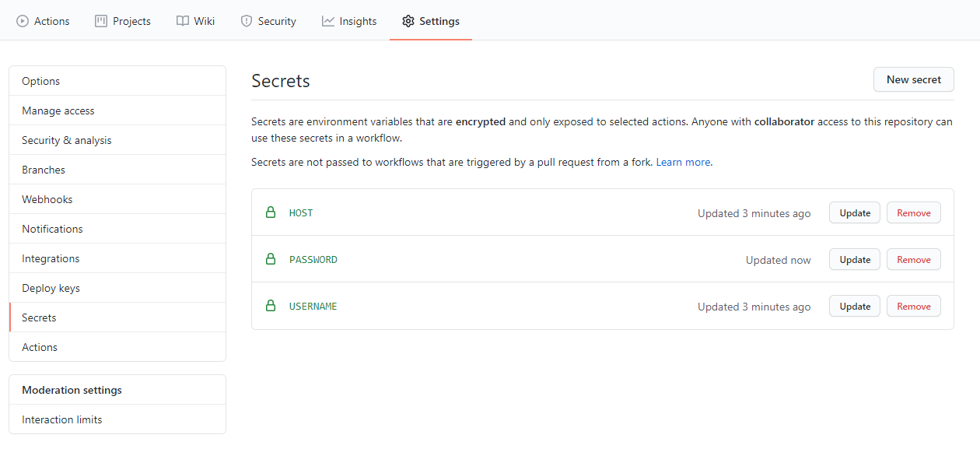Select Deploy keys from the sidebar
Viewport: 980px width, 470px height.
coord(51,288)
